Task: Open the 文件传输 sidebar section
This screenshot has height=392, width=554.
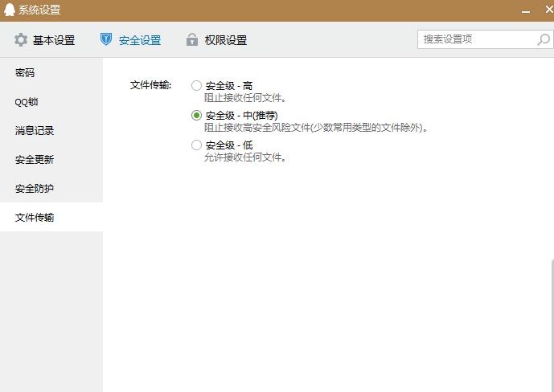Action: click(x=51, y=217)
